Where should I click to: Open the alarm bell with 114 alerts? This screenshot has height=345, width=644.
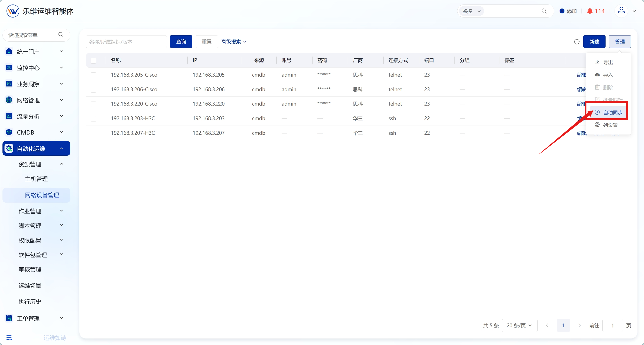point(590,11)
